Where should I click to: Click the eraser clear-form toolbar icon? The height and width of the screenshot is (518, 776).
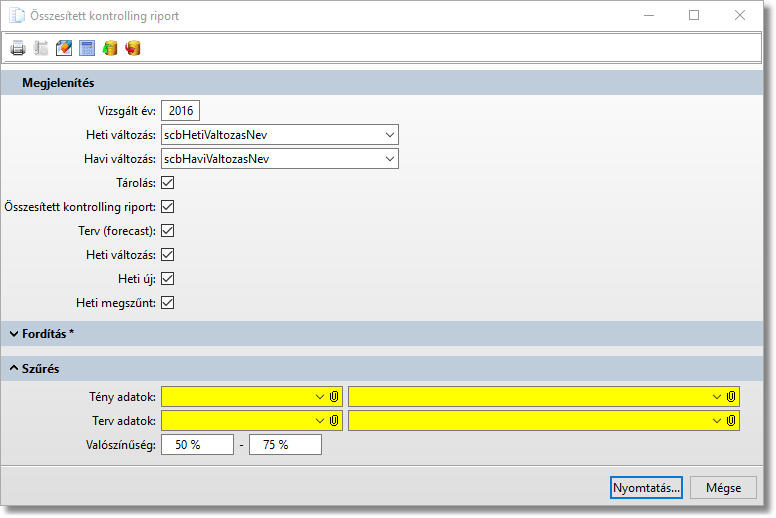pos(64,48)
